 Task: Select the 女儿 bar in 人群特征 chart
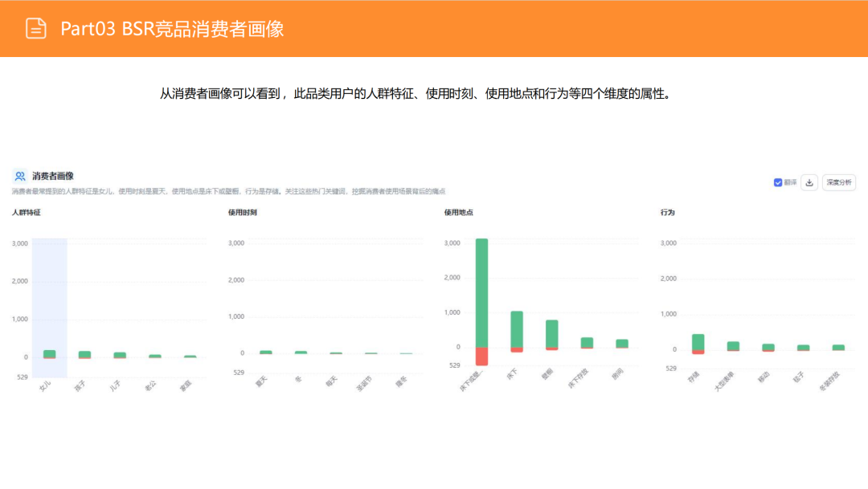pyautogui.click(x=49, y=354)
